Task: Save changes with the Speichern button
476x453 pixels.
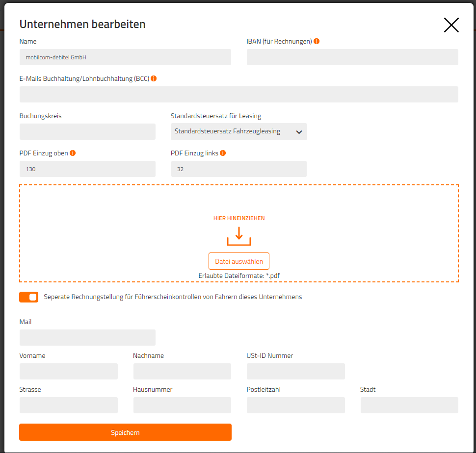Action: (x=125, y=432)
